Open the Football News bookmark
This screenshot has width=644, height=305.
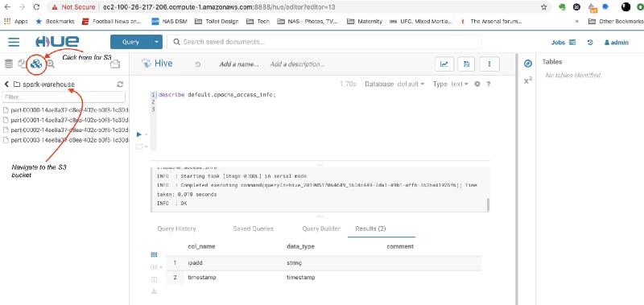[x=111, y=22]
